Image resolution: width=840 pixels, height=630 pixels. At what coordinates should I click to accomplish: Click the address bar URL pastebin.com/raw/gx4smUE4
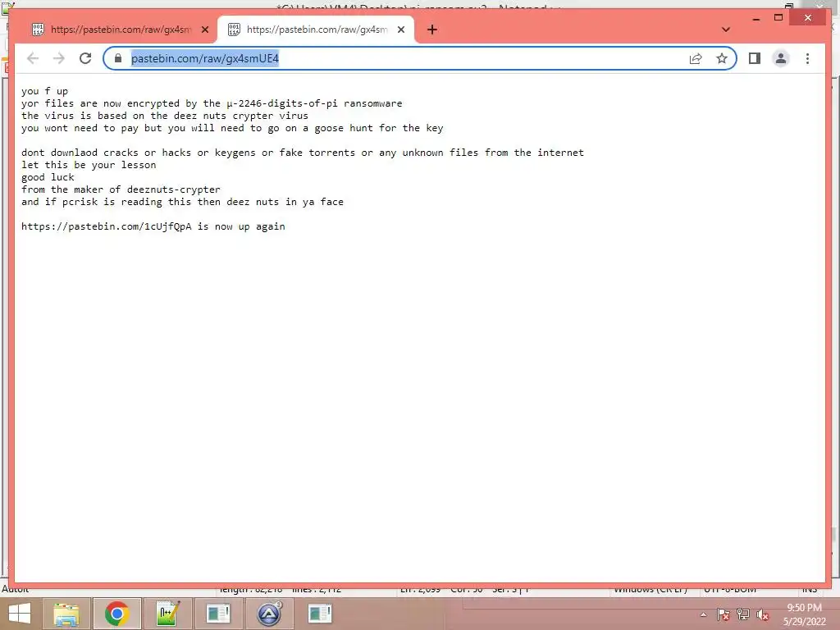coord(204,58)
